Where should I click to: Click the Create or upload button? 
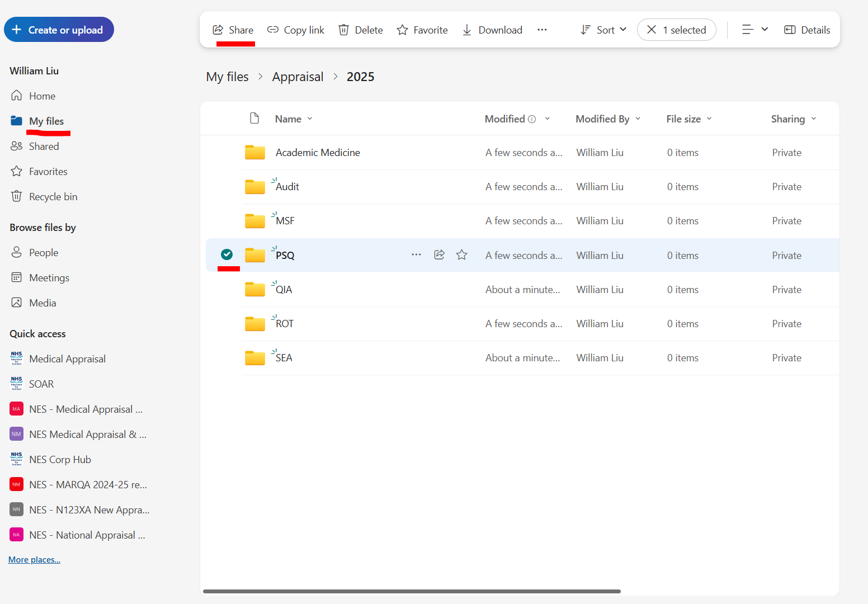coord(59,30)
